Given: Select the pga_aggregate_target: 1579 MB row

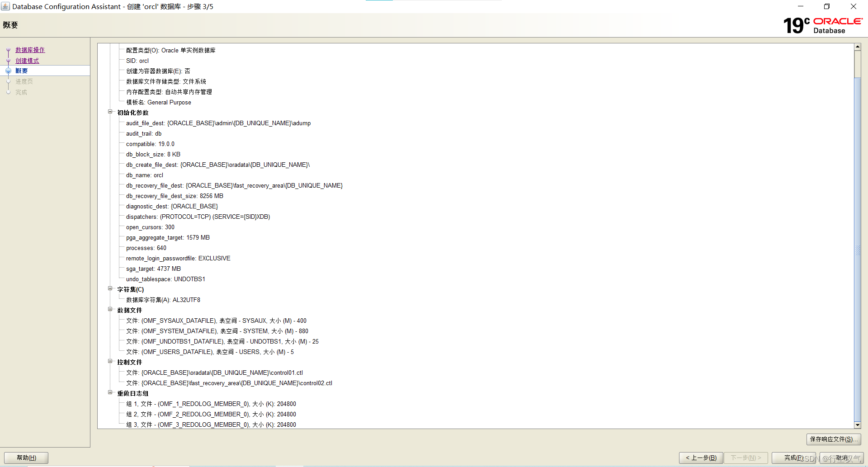Looking at the screenshot, I should (168, 237).
